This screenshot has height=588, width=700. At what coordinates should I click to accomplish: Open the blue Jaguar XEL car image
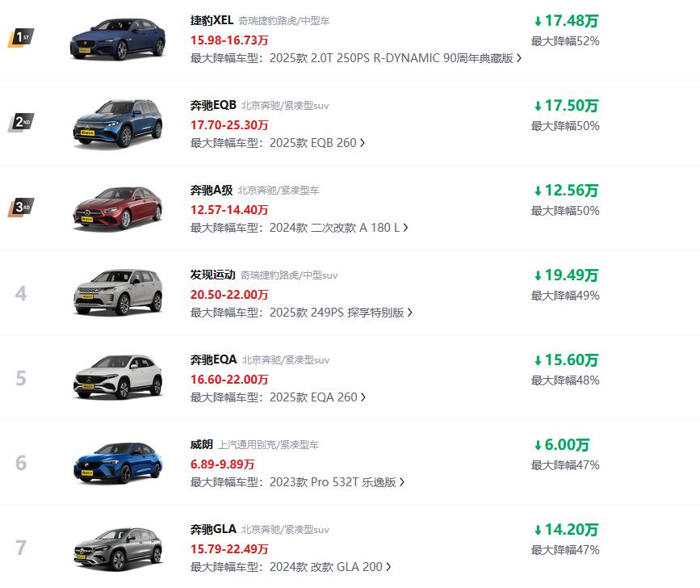point(118,38)
